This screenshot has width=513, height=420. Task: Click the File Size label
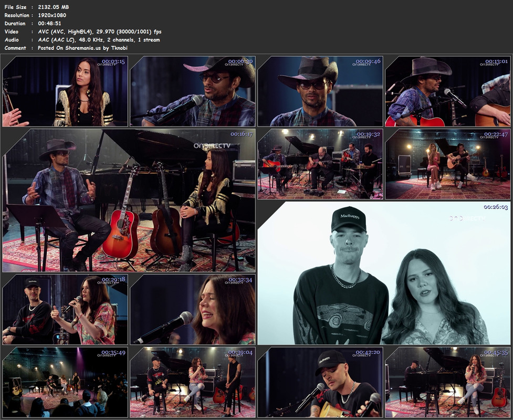(x=15, y=7)
